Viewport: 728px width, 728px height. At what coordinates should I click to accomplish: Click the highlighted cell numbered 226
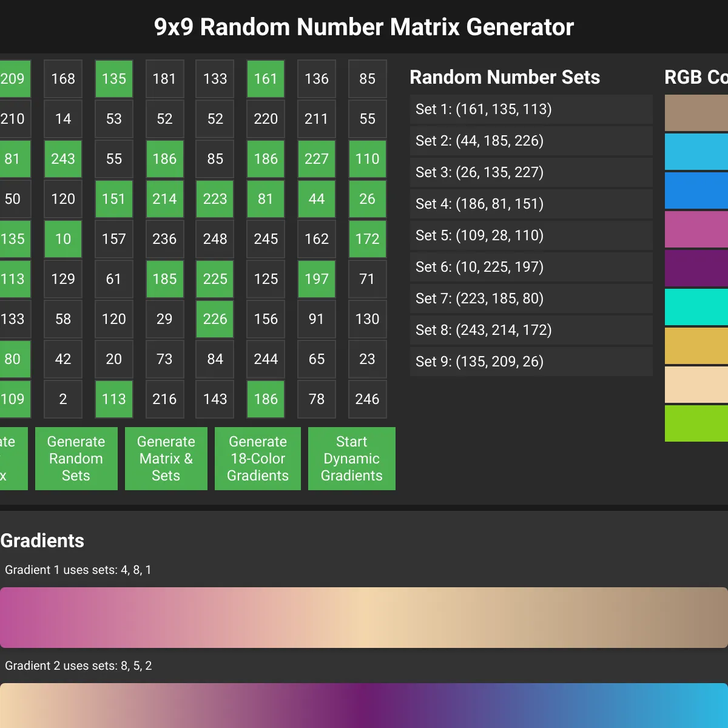(x=214, y=319)
